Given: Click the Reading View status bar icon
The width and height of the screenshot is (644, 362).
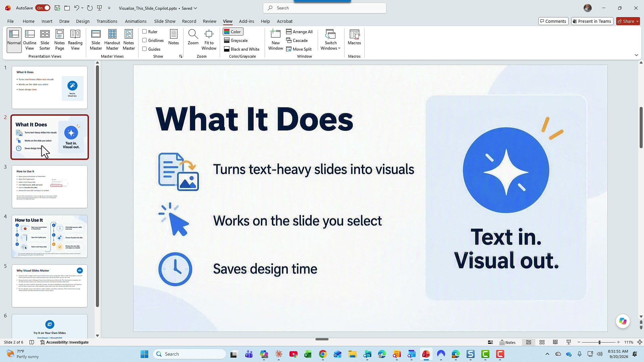Looking at the screenshot, I should pos(555,342).
